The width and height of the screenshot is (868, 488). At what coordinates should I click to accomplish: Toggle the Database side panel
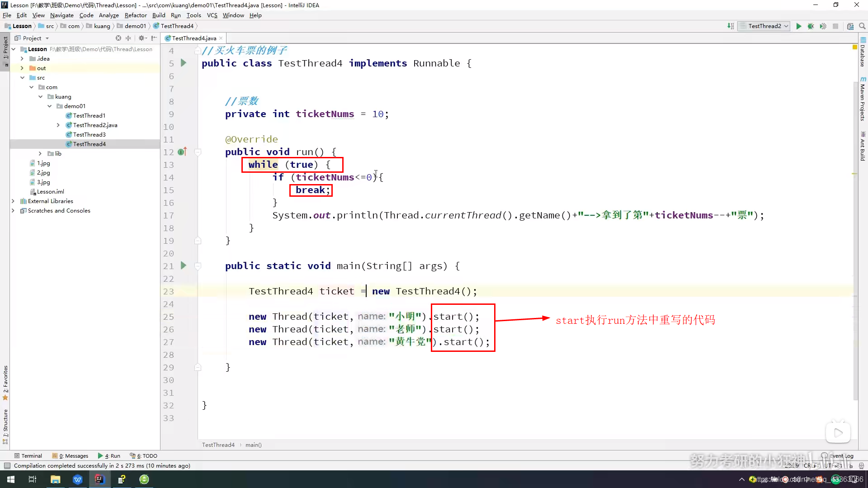pyautogui.click(x=863, y=52)
